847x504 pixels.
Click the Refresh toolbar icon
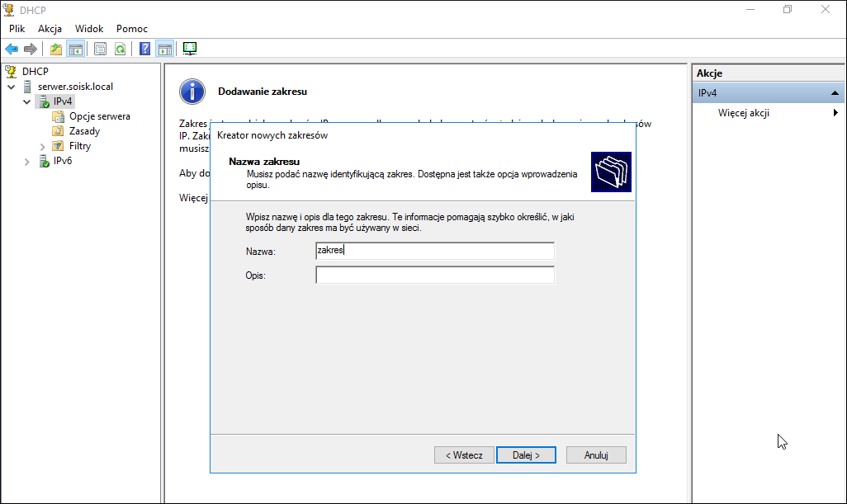120,49
